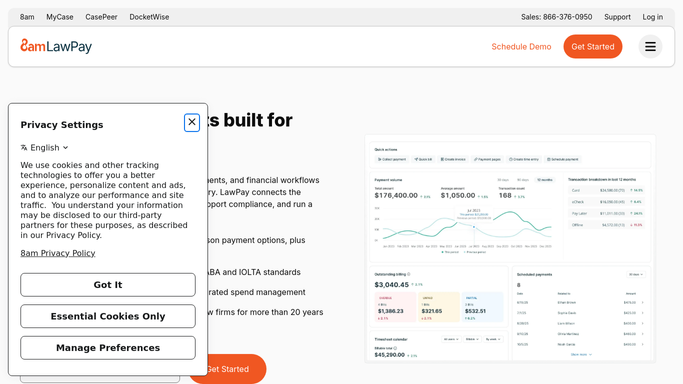The width and height of the screenshot is (683, 384).
Task: Click the 'built for' headline text
Action: pyautogui.click(x=257, y=120)
